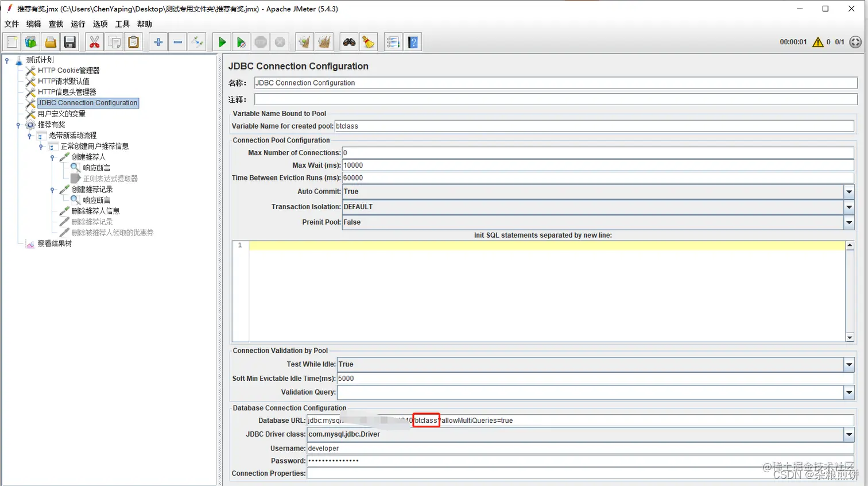Open the Validation Query dropdown

[x=848, y=392]
